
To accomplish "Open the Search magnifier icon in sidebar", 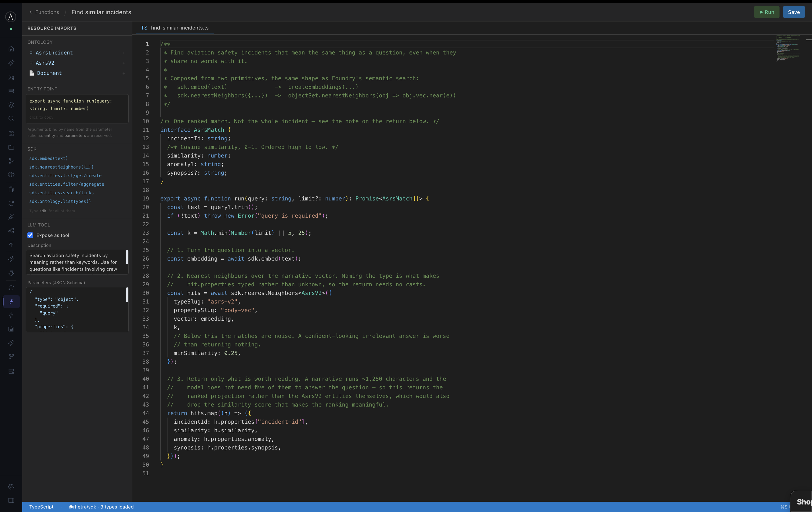I will pyautogui.click(x=11, y=119).
